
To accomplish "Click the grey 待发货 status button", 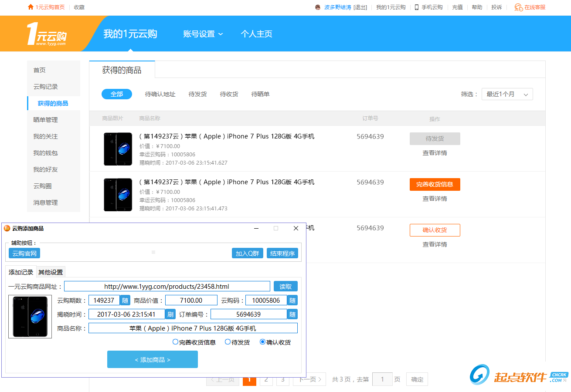I will pos(435,139).
